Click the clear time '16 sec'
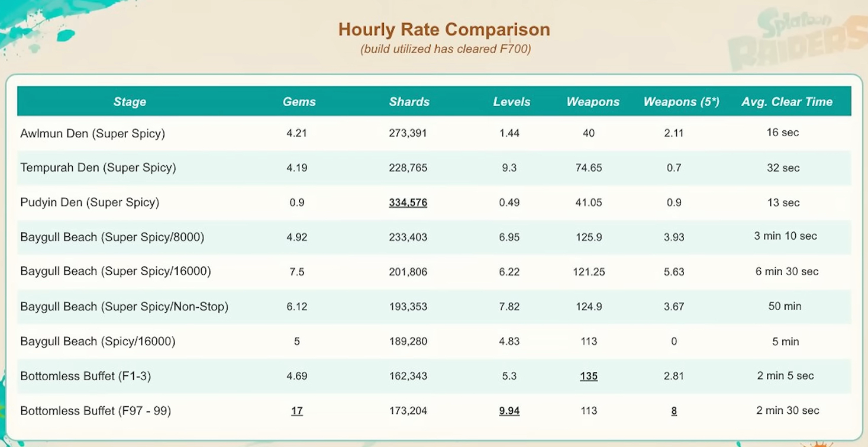 (783, 133)
